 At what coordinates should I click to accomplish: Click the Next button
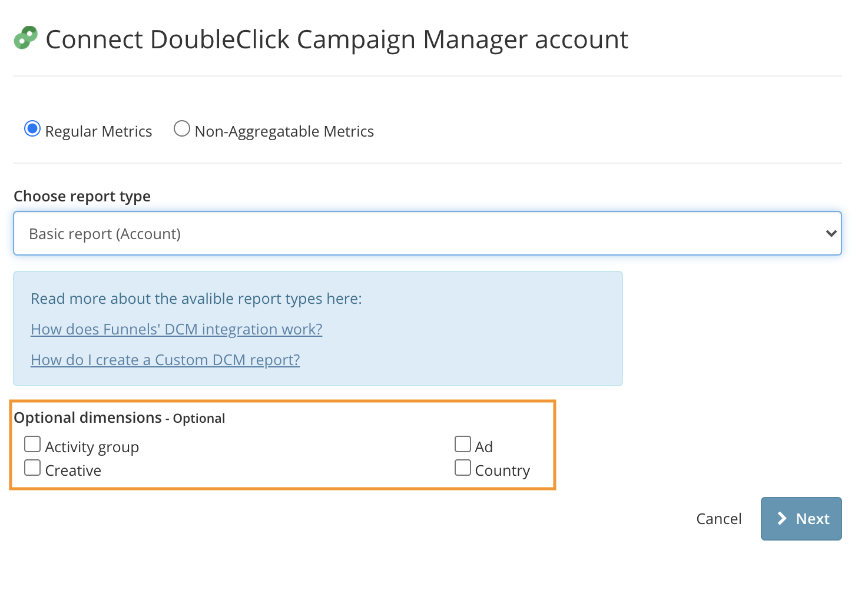801,519
